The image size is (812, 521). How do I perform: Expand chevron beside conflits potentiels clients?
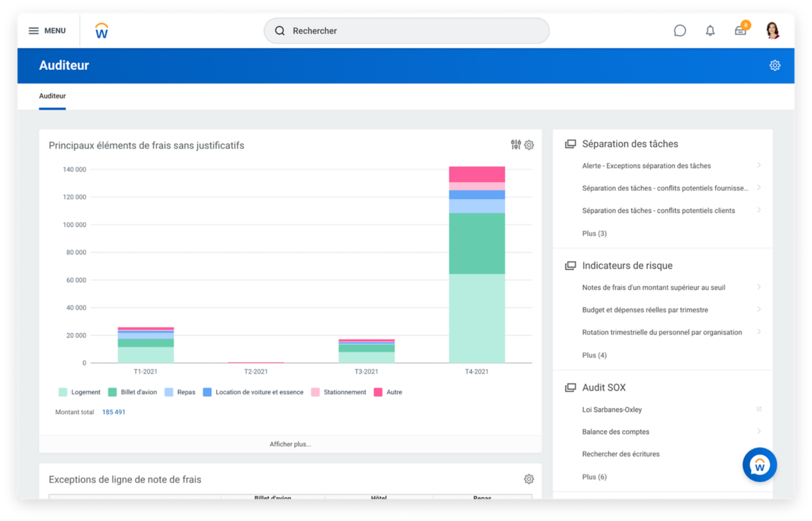(x=759, y=210)
